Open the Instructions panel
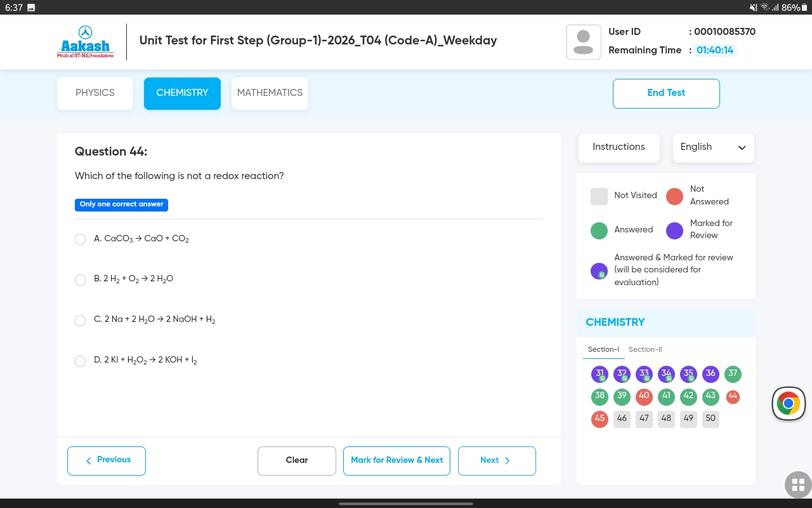Screen dimensions: 812x508 619,147
